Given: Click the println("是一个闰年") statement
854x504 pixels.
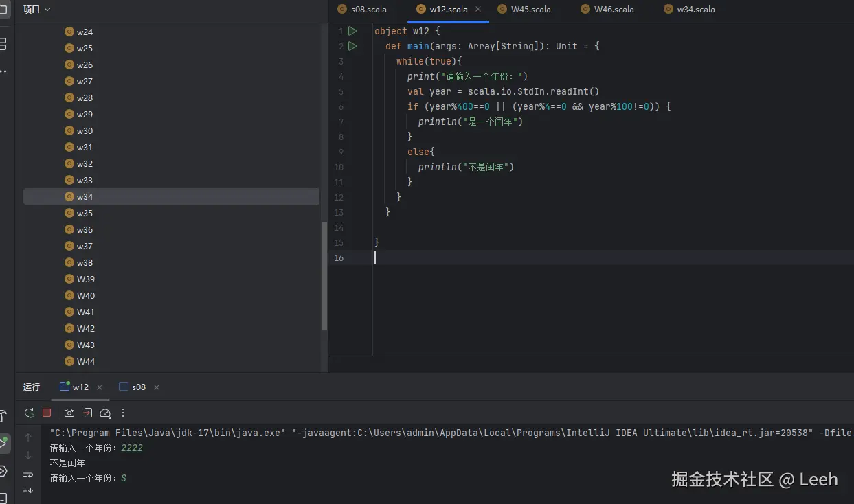Looking at the screenshot, I should point(471,122).
